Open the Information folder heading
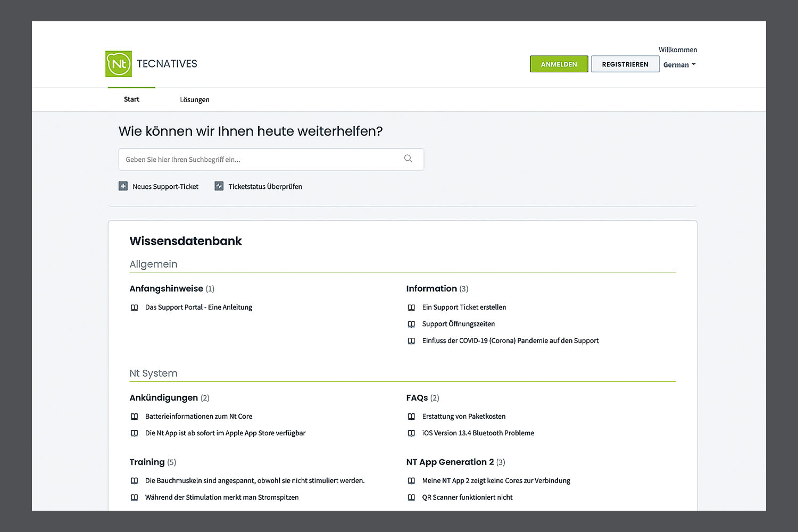Image resolution: width=798 pixels, height=532 pixels. pos(431,288)
